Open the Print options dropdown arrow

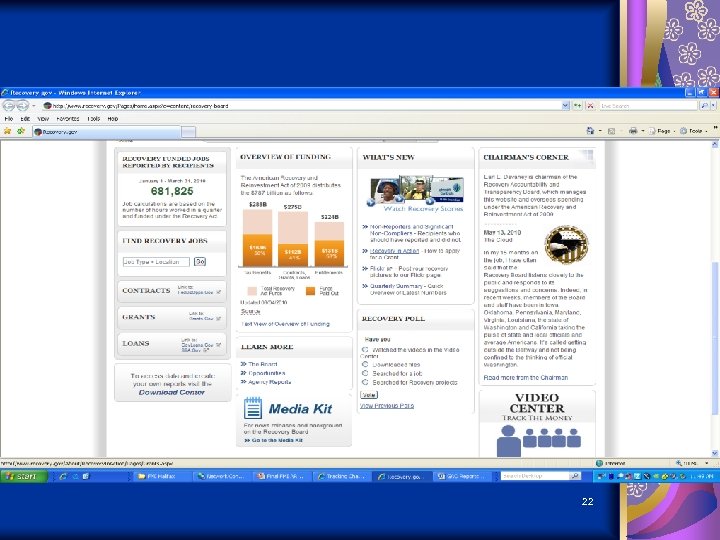pyautogui.click(x=642, y=131)
